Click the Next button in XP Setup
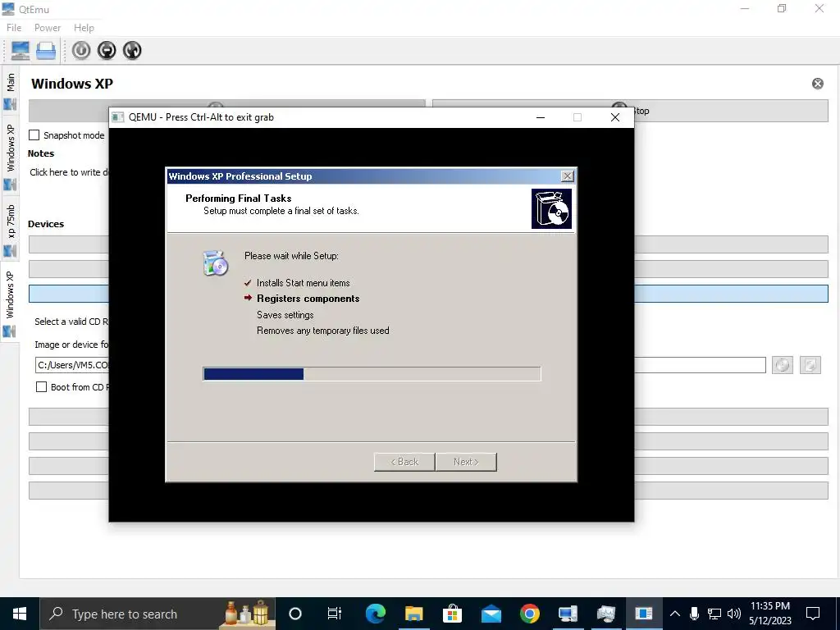This screenshot has width=840, height=630. coord(466,462)
